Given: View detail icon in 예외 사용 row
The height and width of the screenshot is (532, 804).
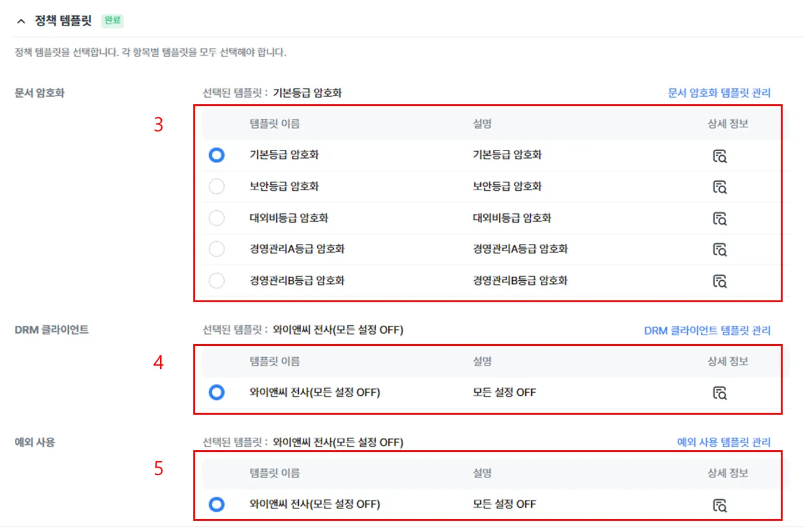Looking at the screenshot, I should coord(719,505).
